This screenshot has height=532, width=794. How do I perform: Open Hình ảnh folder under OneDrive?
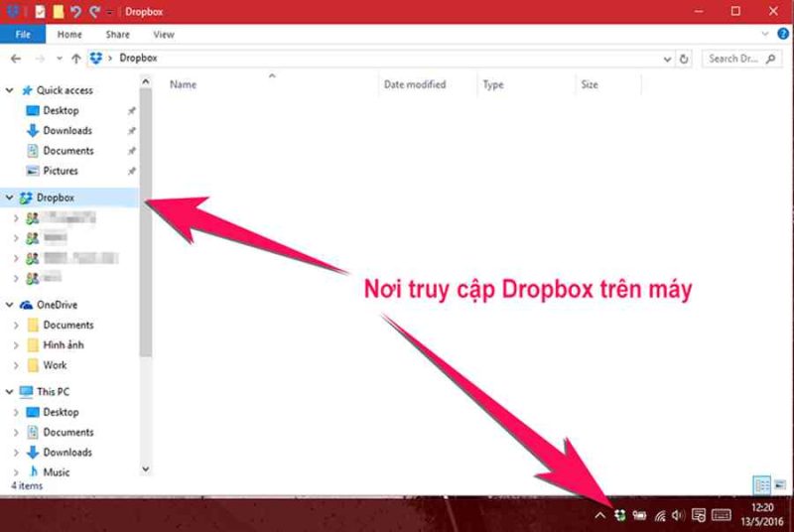coord(64,345)
